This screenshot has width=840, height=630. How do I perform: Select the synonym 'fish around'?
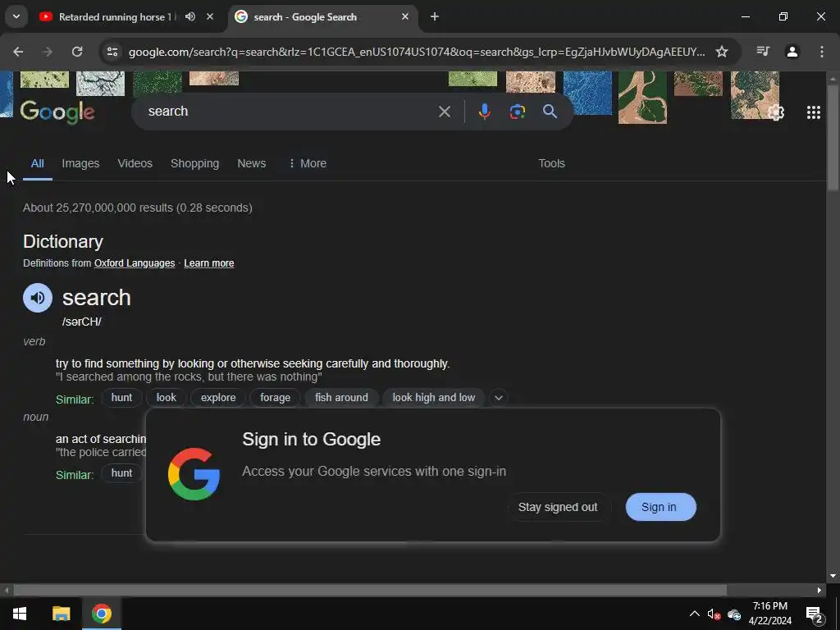[x=341, y=398]
